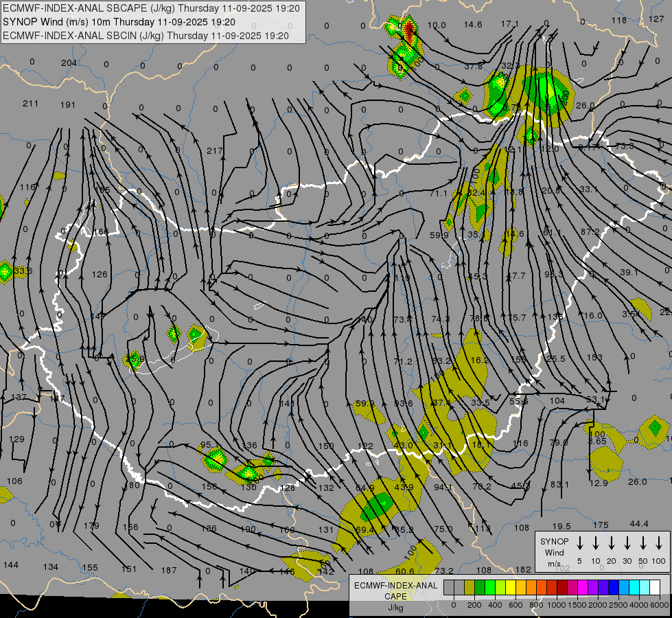Viewport: 672px width, 618px height.
Task: Click the ECMWF-INDEX-ANAL CAPE legend label
Action: click(395, 591)
